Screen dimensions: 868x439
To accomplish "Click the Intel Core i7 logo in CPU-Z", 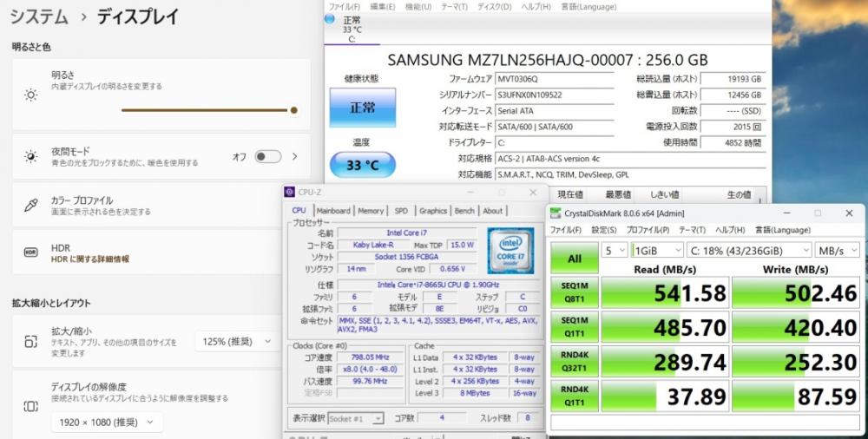I will coord(510,250).
